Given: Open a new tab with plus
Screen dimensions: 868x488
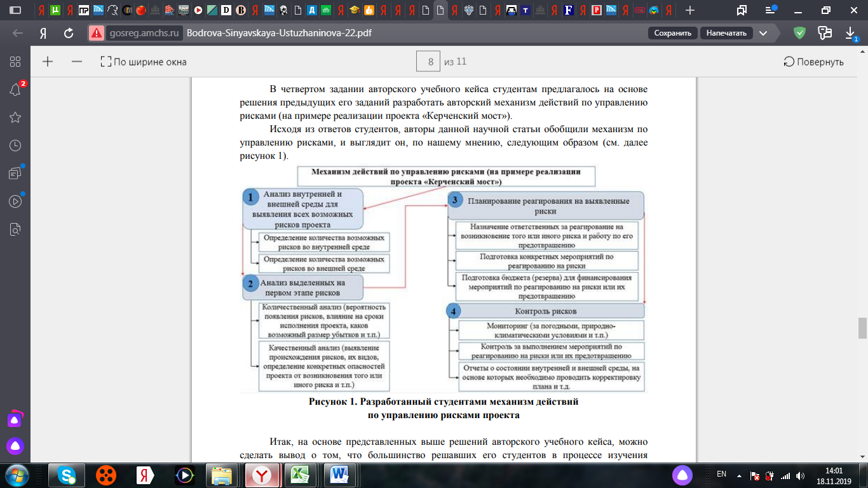Looking at the screenshot, I should tap(690, 10).
